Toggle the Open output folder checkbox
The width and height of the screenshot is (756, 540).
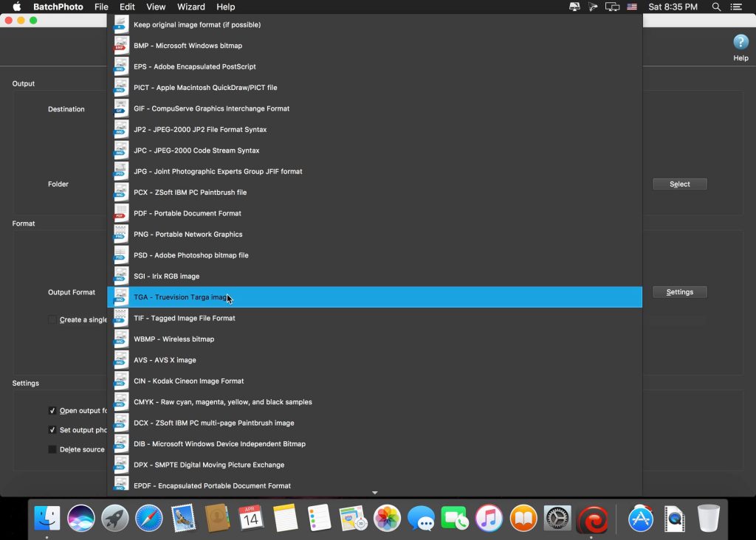click(52, 411)
